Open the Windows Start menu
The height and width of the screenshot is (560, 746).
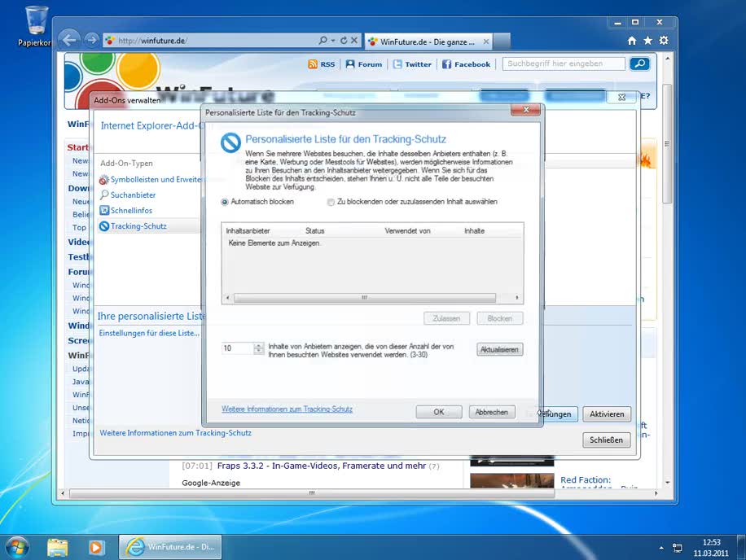[x=18, y=547]
